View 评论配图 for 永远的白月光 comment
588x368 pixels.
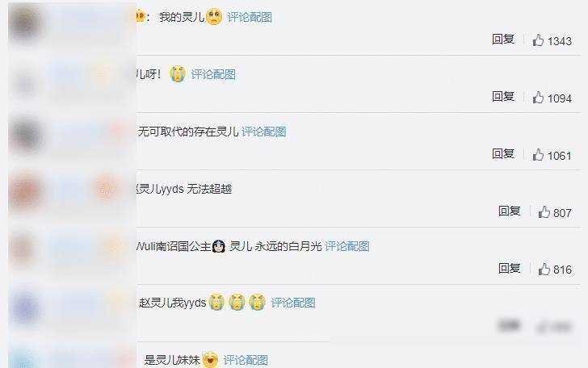pos(346,246)
